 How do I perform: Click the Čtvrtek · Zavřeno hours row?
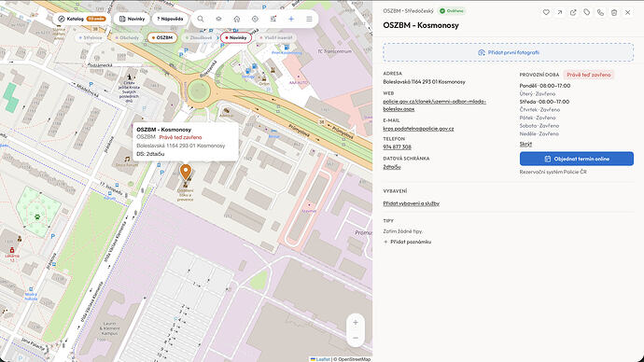(x=539, y=109)
